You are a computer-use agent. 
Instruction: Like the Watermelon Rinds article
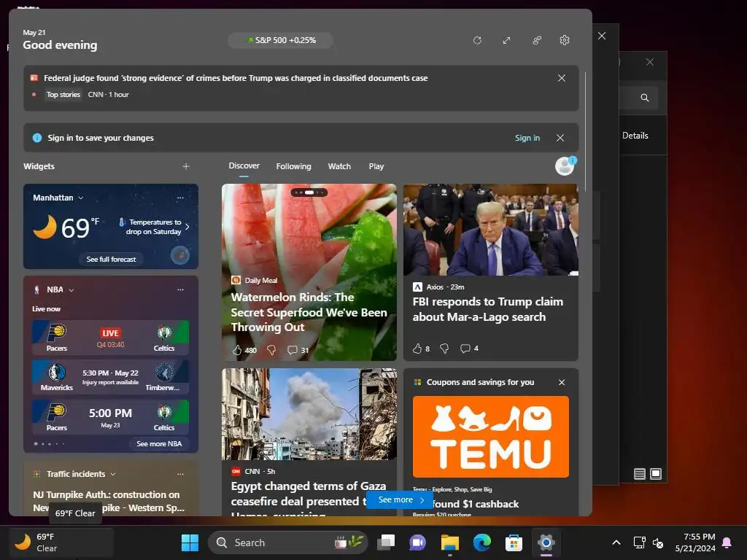coord(237,350)
